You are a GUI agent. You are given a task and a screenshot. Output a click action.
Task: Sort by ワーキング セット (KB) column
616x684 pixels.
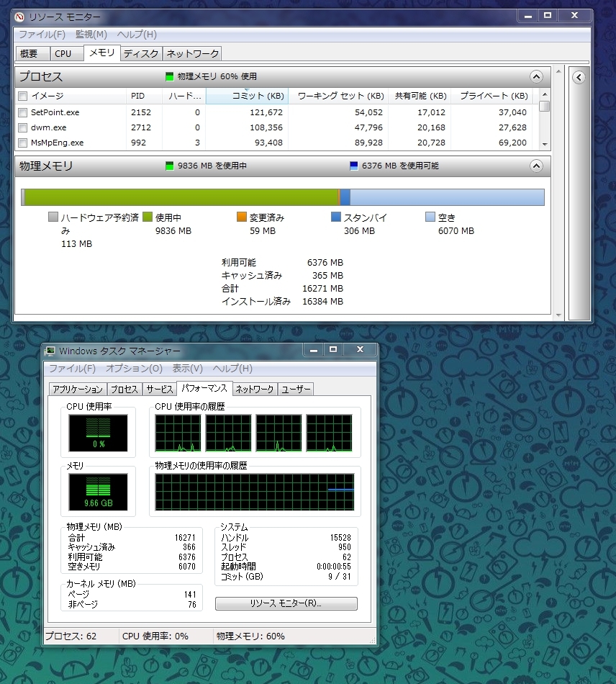(338, 96)
